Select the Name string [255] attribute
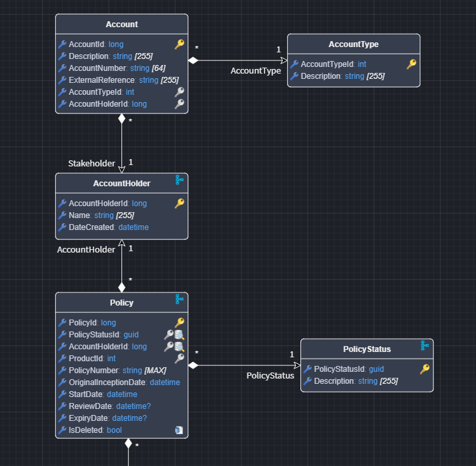 pos(101,215)
